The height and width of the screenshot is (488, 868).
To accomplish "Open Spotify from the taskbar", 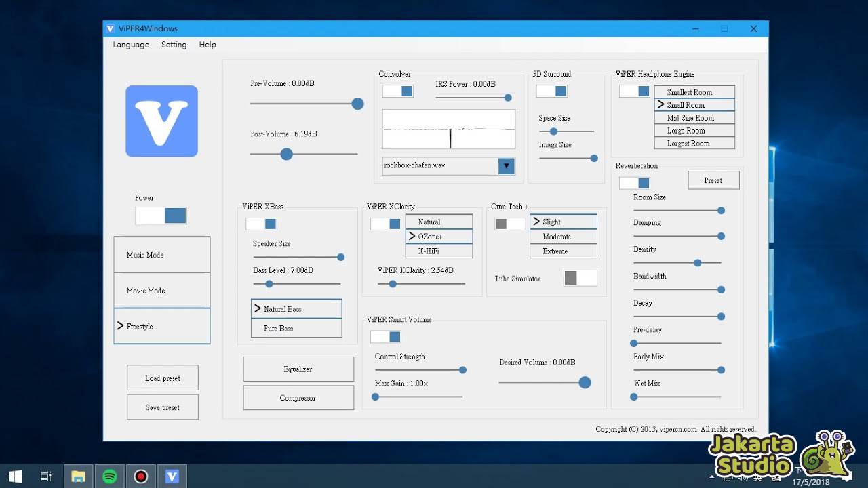I will 109,476.
